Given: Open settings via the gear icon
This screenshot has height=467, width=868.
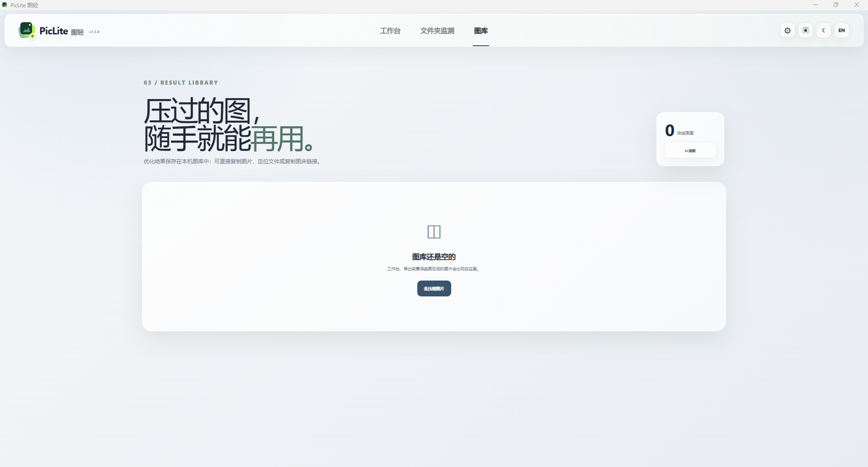Looking at the screenshot, I should 788,30.
